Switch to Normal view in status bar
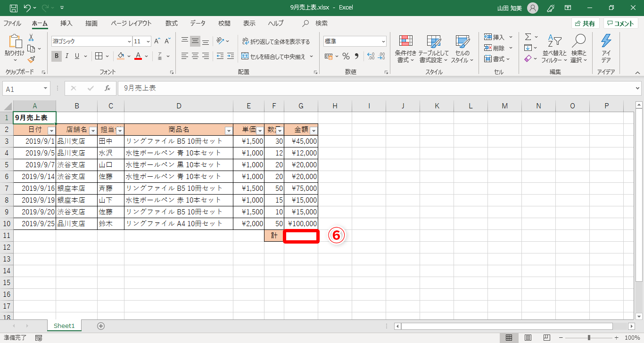This screenshot has height=343, width=644. coord(509,338)
